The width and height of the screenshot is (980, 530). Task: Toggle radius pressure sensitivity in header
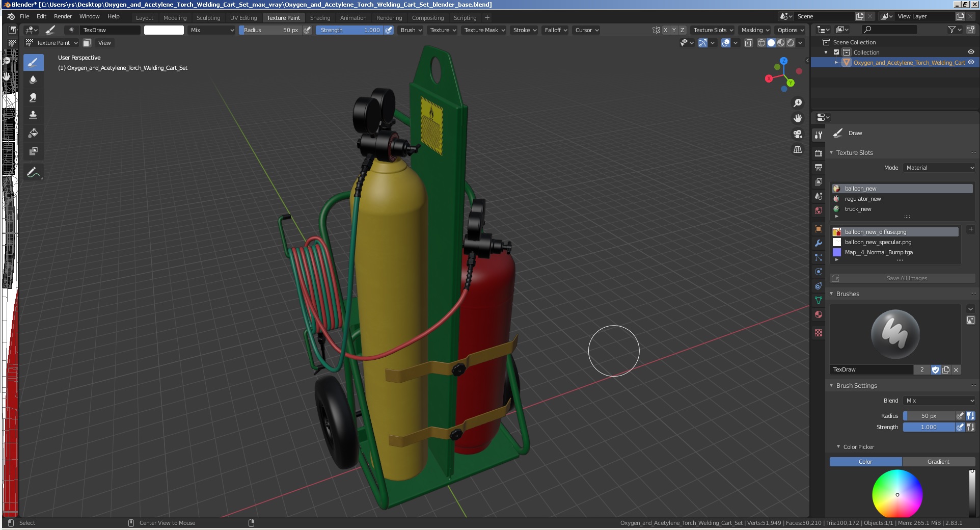coord(307,30)
